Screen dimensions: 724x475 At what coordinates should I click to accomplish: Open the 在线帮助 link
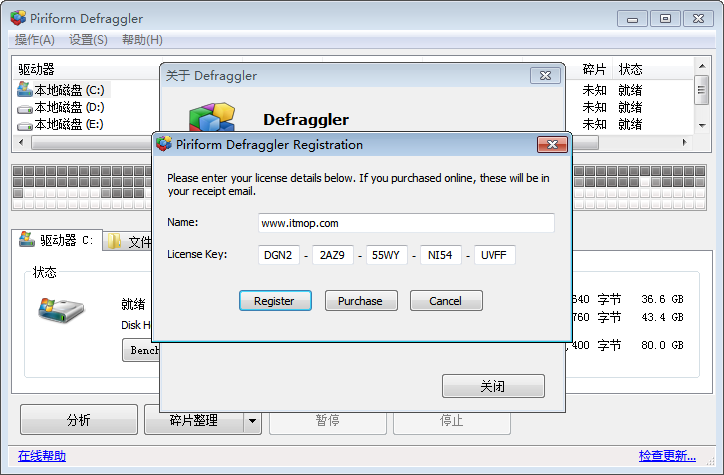pos(42,456)
